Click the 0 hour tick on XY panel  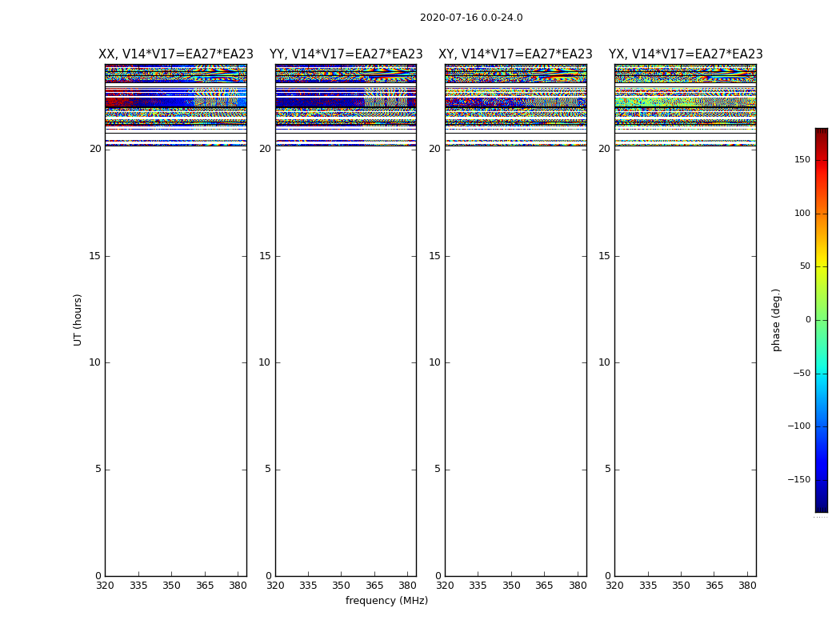(438, 576)
